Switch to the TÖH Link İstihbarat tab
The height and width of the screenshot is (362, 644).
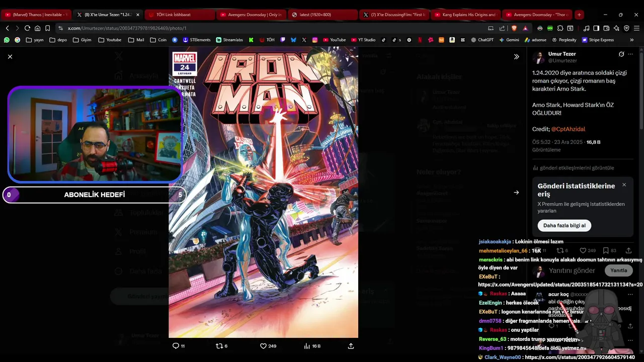point(180,15)
